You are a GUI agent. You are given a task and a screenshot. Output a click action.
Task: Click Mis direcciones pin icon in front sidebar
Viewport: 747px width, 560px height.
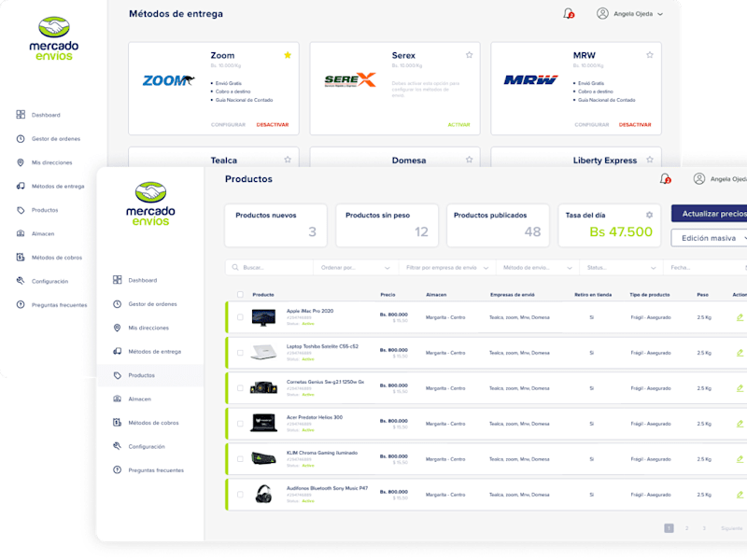point(118,328)
